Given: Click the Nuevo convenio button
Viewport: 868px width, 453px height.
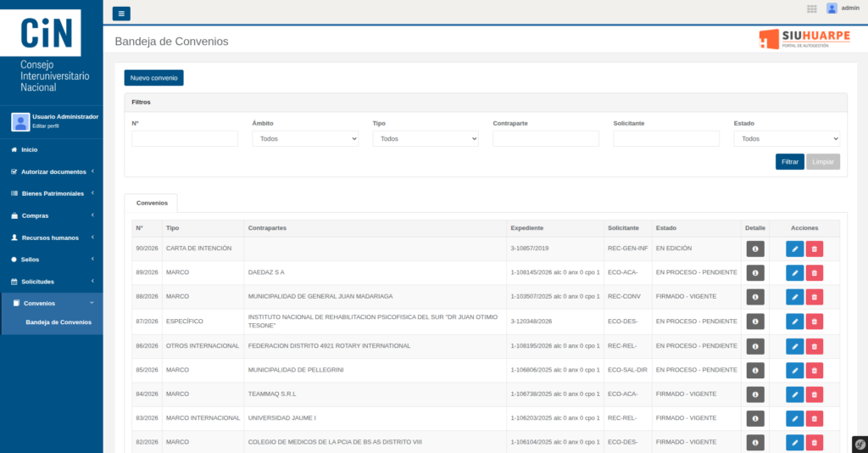Looking at the screenshot, I should (154, 78).
